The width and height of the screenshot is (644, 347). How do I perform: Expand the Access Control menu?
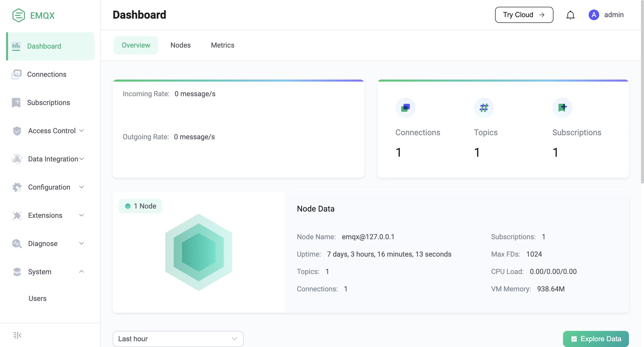point(52,131)
